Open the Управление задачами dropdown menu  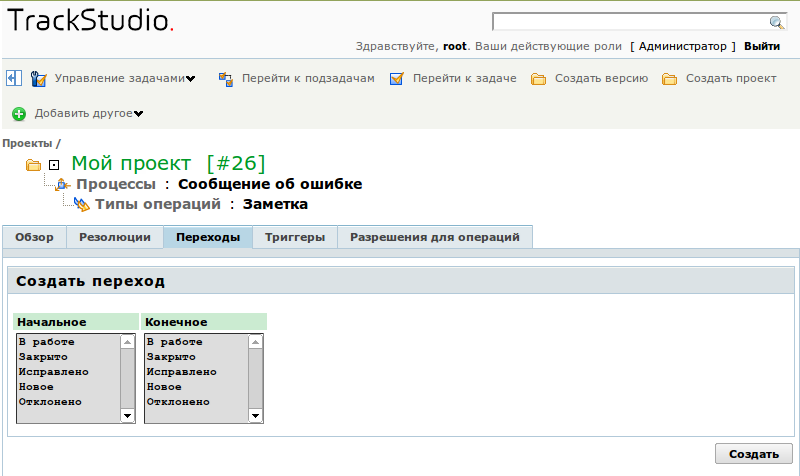[x=190, y=79]
